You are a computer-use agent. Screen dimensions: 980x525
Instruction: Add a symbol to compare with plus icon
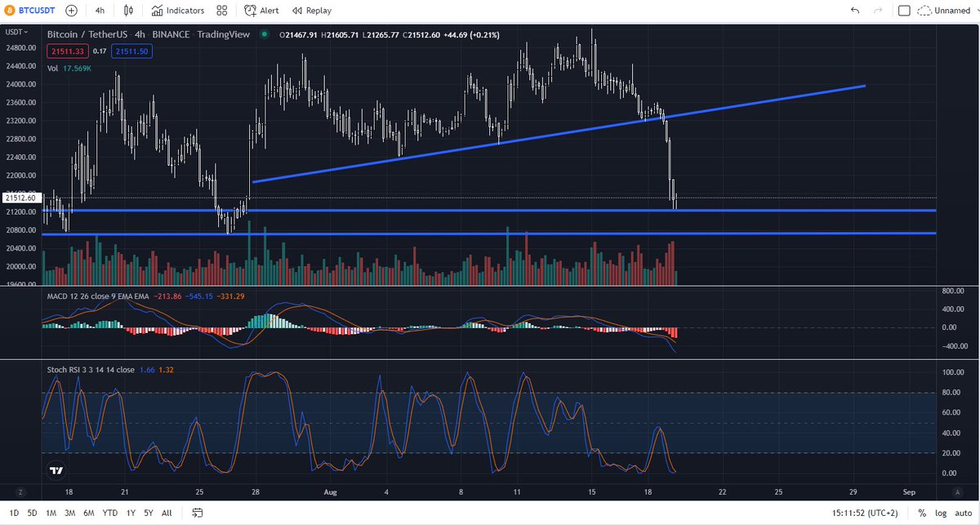point(72,11)
